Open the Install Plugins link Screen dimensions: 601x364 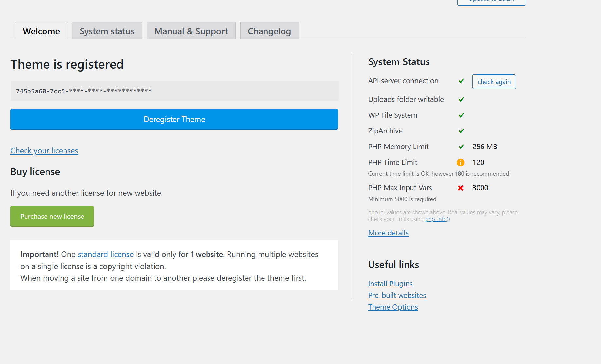[x=390, y=284]
